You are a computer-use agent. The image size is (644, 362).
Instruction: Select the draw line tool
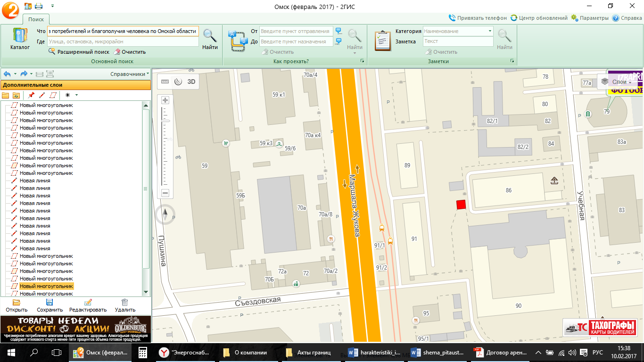(42, 95)
